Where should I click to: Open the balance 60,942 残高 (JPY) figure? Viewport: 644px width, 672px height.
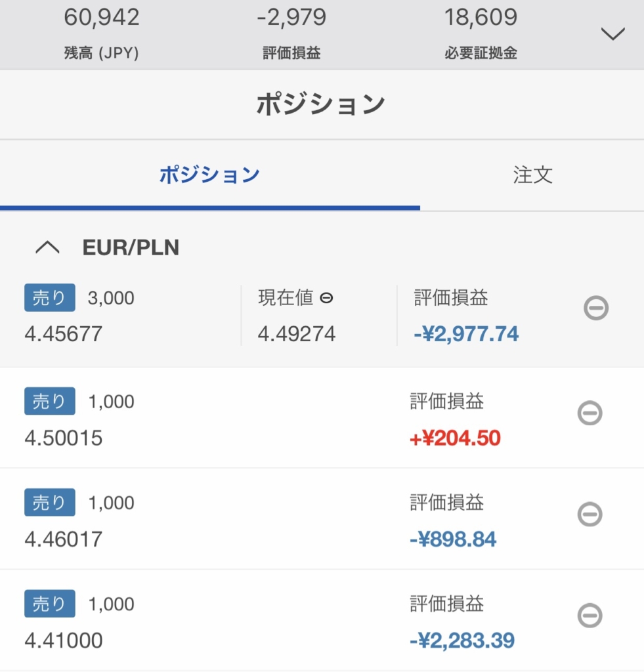102,33
